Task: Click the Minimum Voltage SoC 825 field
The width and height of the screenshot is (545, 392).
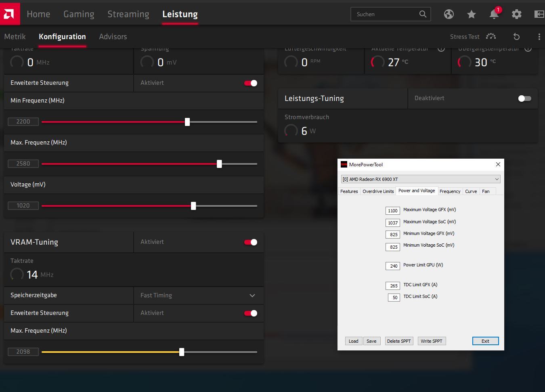Action: 393,247
